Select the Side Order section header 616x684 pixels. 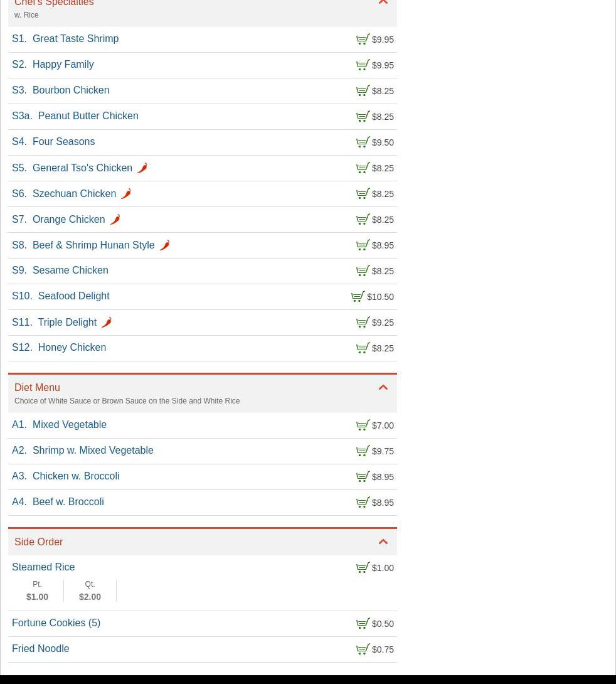pos(39,542)
